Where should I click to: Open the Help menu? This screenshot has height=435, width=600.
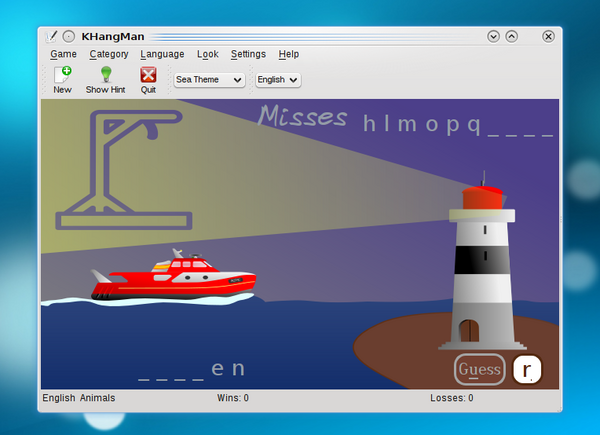point(288,54)
